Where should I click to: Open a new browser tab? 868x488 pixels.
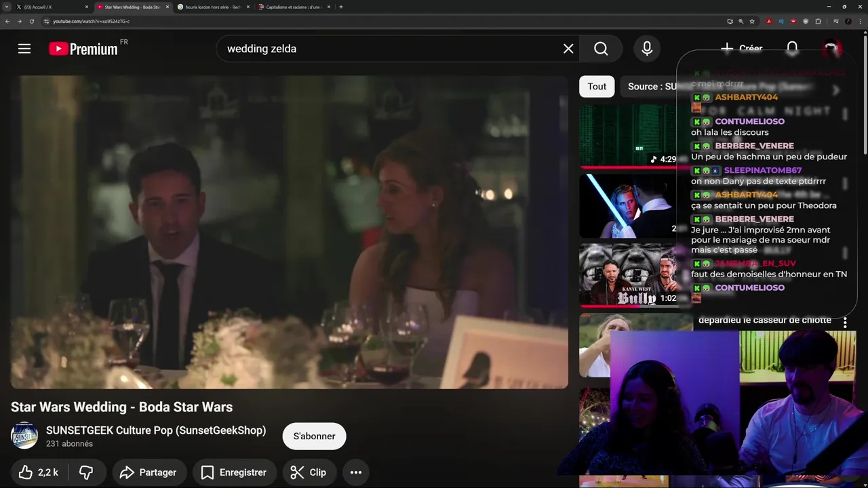(x=340, y=7)
